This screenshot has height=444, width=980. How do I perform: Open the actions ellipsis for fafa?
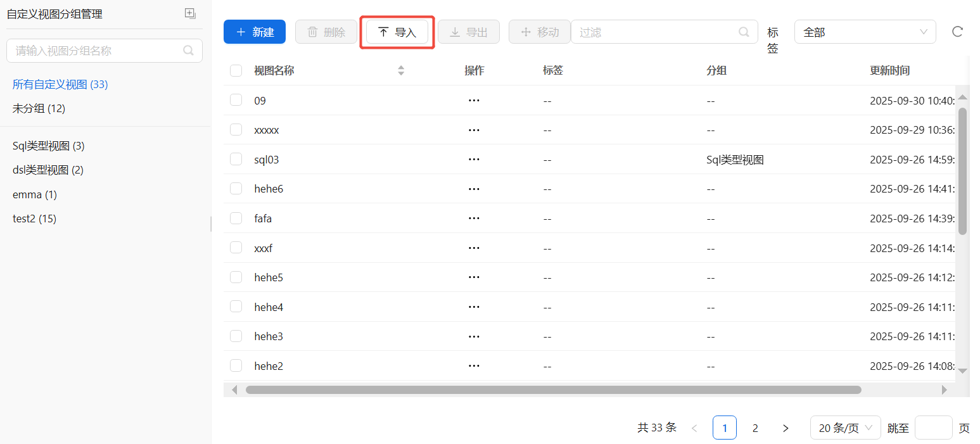(473, 219)
